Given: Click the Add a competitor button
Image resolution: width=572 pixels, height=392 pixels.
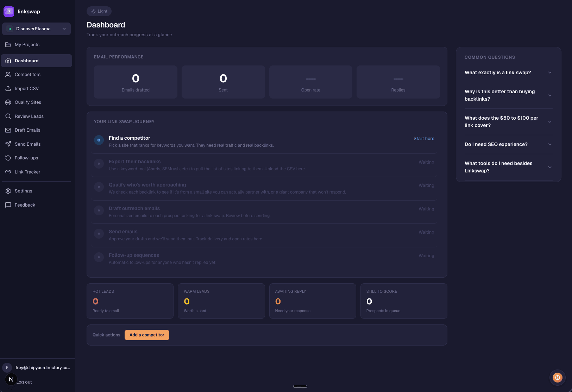Looking at the screenshot, I should [x=147, y=335].
